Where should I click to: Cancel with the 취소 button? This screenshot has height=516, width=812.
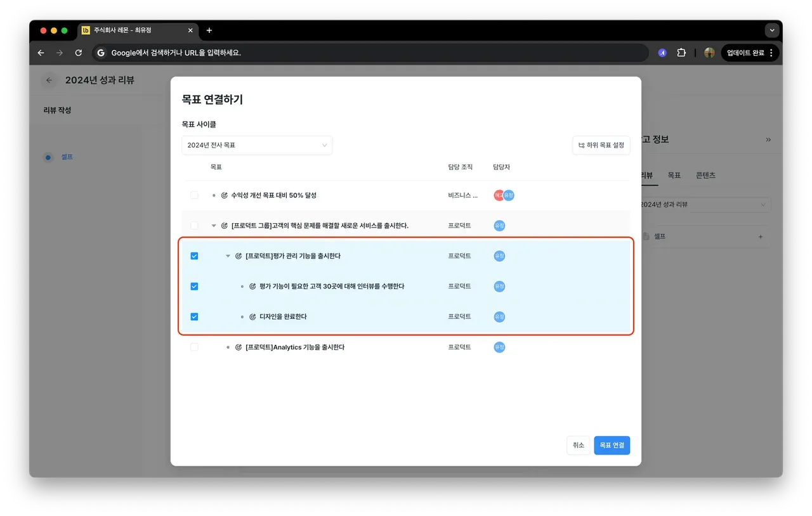(x=578, y=446)
